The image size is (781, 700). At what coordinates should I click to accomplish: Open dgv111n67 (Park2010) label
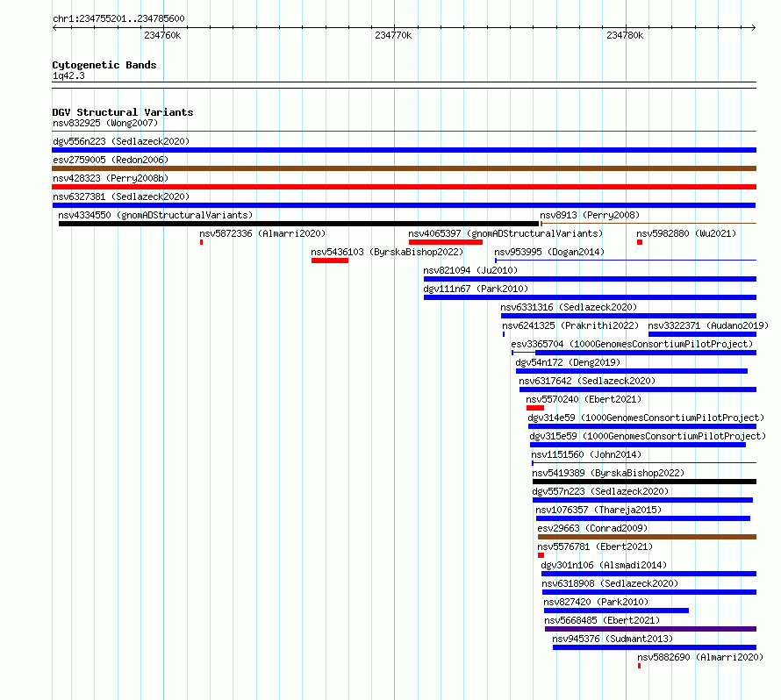[476, 289]
